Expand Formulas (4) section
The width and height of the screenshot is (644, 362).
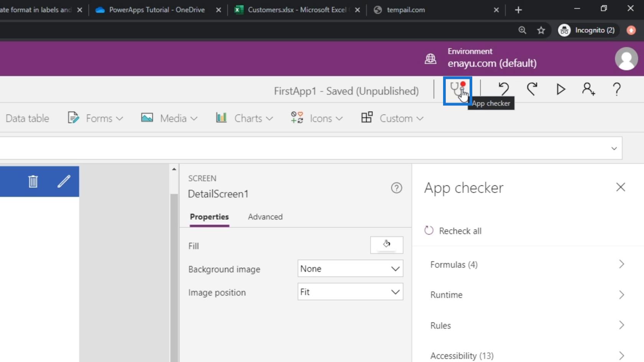[x=528, y=264]
